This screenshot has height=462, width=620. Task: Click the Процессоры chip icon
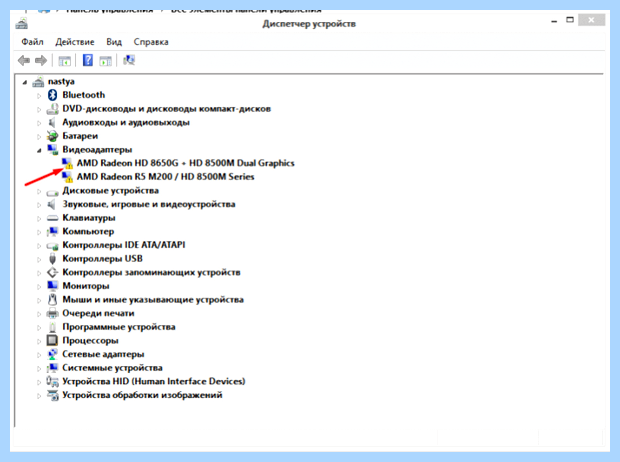(x=52, y=340)
